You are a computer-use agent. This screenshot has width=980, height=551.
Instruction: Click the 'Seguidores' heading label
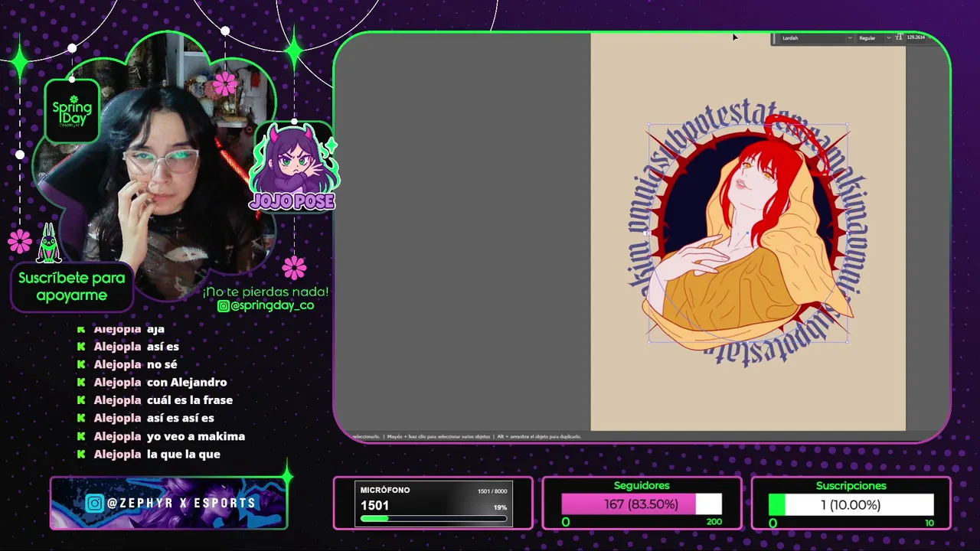pyautogui.click(x=642, y=485)
